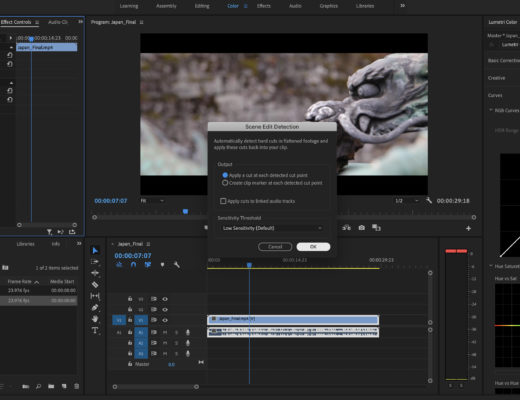Expand the workspace overflow chevrons

[403, 6]
